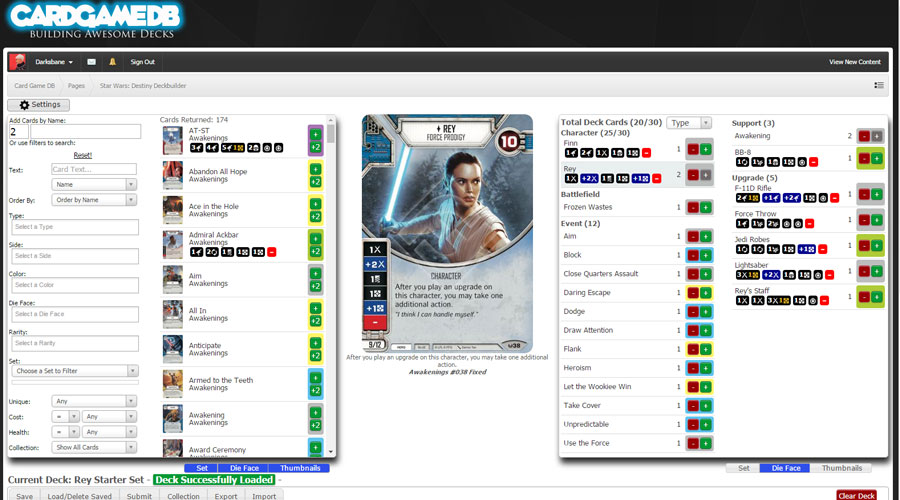900x500 pixels.
Task: Open the Collection Show All Cards dropdown
Action: tap(95, 447)
